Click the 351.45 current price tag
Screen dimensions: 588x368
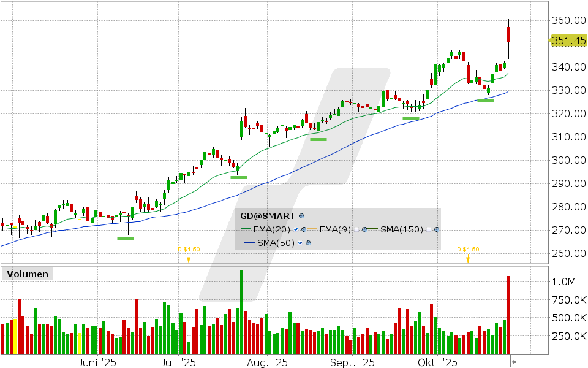click(x=567, y=41)
